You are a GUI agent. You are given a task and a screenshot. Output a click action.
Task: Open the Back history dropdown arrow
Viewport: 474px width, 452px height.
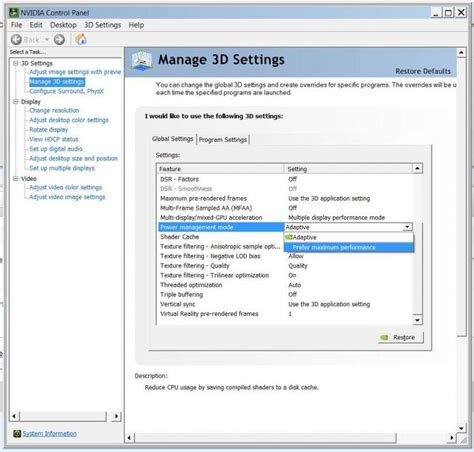(47, 40)
